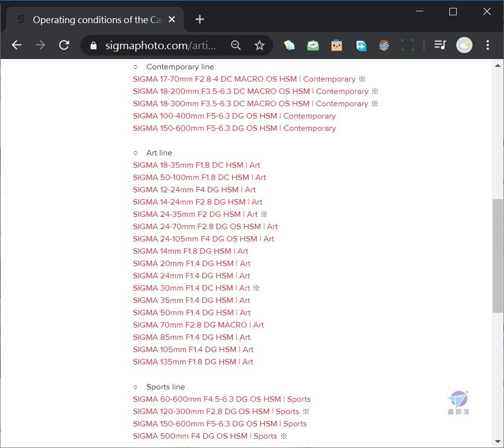Screen dimensions: 504x448
Task: Open SIGMA 100-400mm F5-6.3 Contemporary link
Action: 234,116
